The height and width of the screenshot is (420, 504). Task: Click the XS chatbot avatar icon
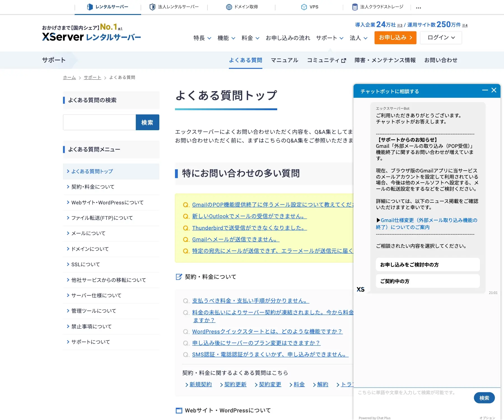[361, 289]
